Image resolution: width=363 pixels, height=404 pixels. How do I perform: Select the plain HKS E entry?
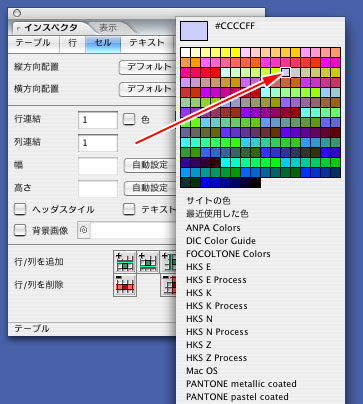(x=198, y=267)
